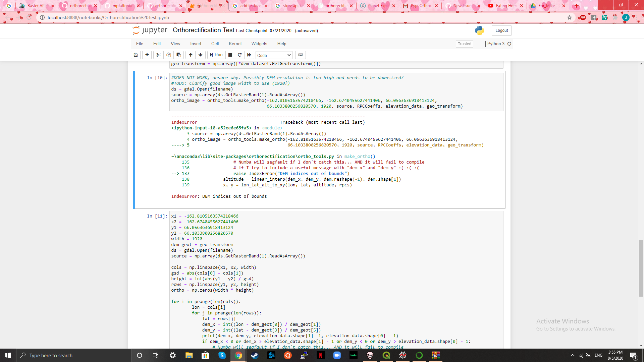Restart the kernel via the refresh icon

[239, 55]
